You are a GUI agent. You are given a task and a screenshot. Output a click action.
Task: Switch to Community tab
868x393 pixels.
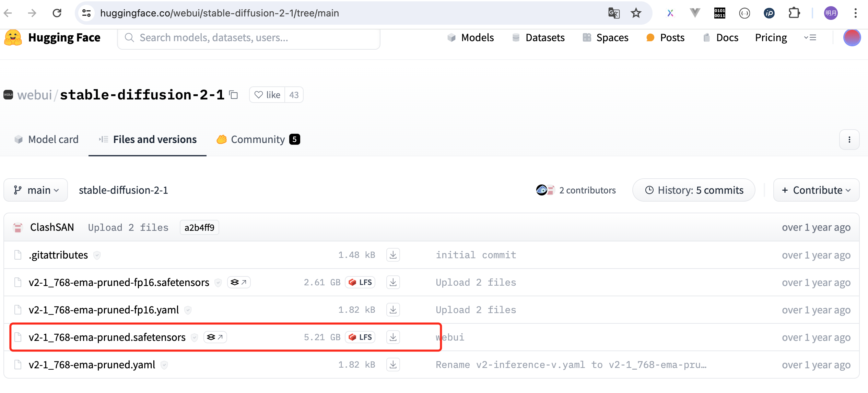coord(258,139)
